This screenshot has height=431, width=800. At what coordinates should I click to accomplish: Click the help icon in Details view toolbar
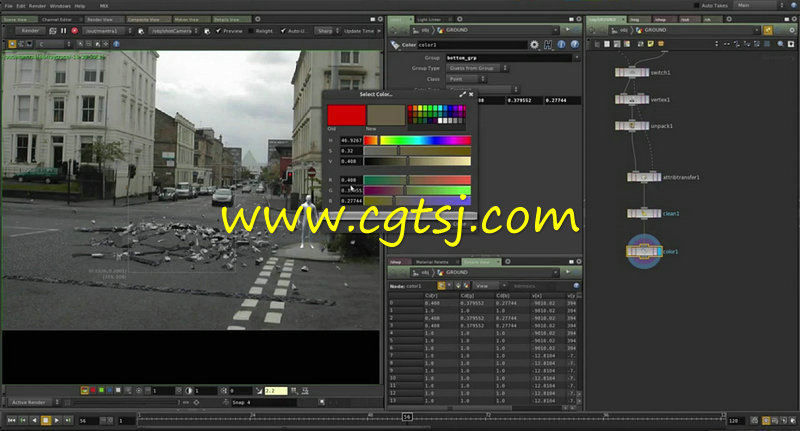coord(577,286)
